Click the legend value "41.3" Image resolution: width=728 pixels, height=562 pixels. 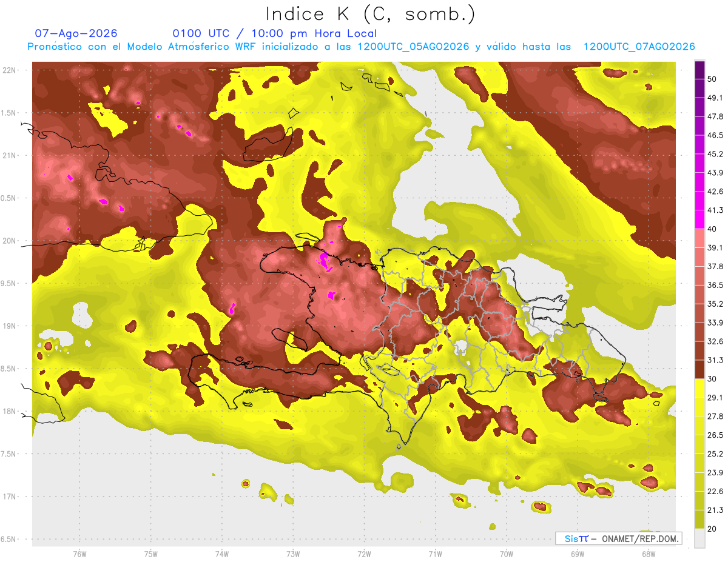(x=715, y=210)
